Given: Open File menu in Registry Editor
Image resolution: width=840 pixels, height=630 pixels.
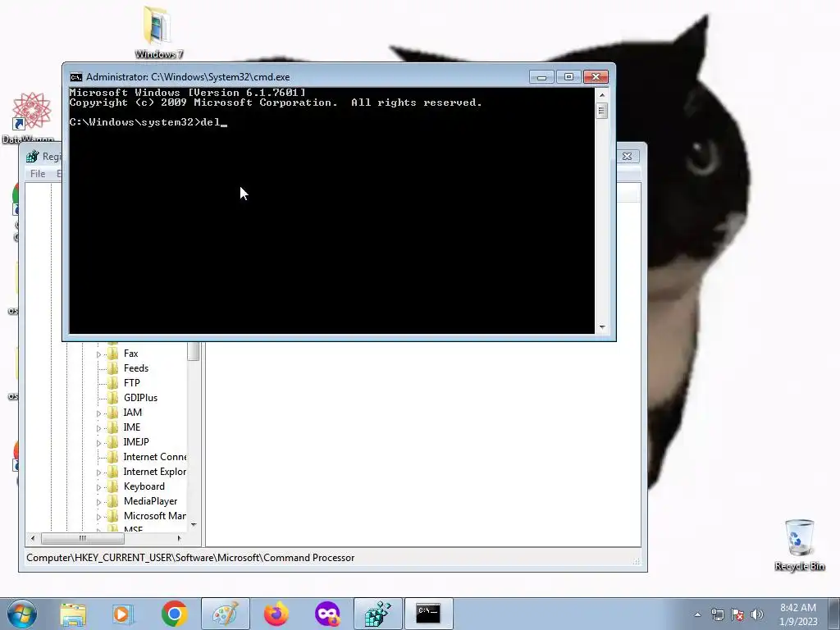Looking at the screenshot, I should [38, 174].
